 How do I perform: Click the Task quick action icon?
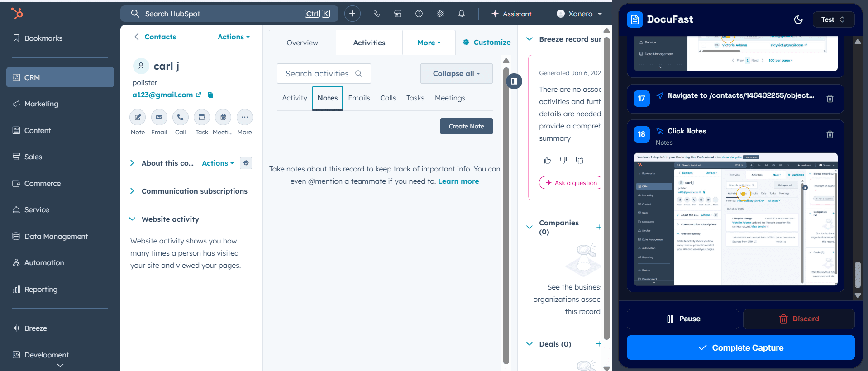click(201, 117)
